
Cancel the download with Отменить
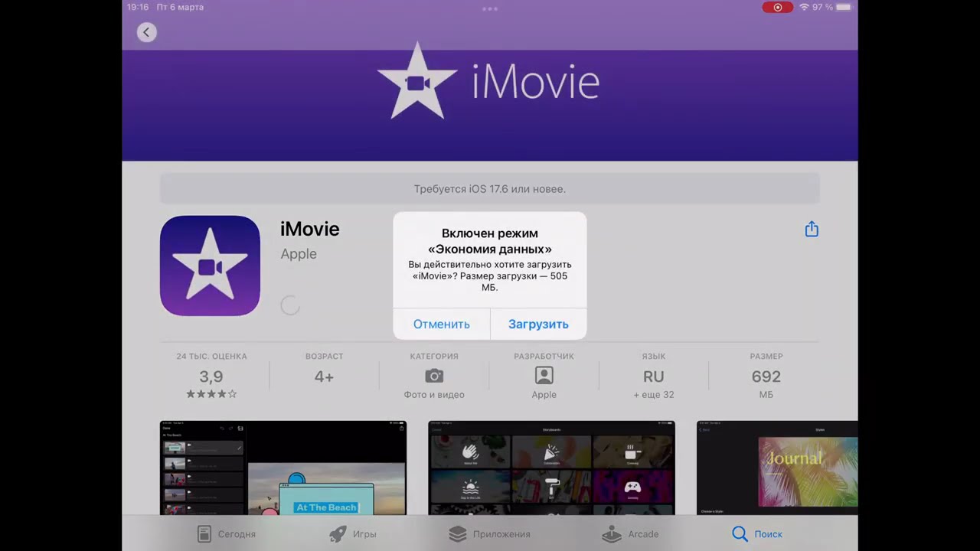point(442,324)
